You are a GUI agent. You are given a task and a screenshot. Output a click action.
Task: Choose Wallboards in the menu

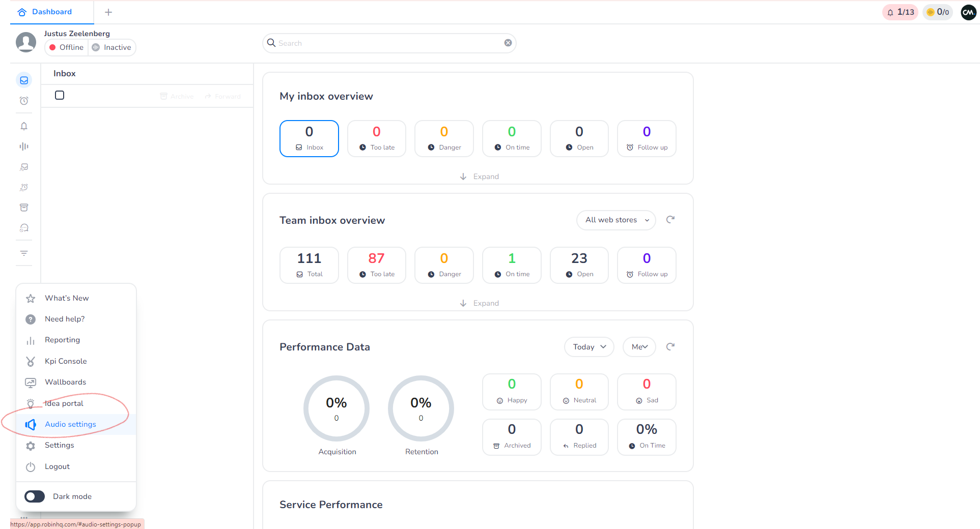click(x=65, y=382)
